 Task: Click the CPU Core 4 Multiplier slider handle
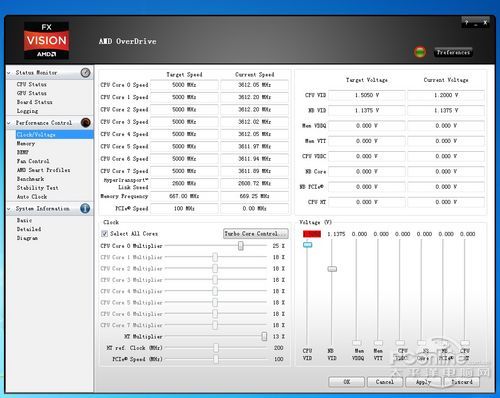point(215,291)
